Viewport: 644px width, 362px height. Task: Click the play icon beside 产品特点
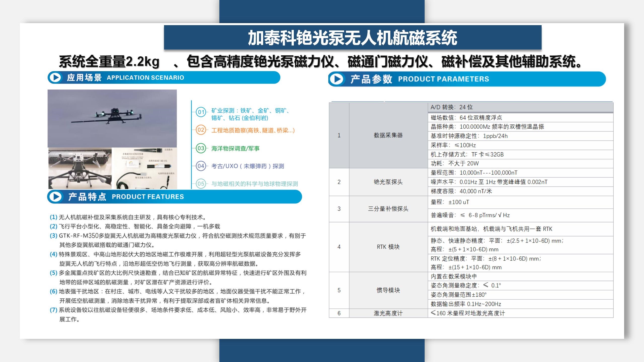tap(55, 197)
